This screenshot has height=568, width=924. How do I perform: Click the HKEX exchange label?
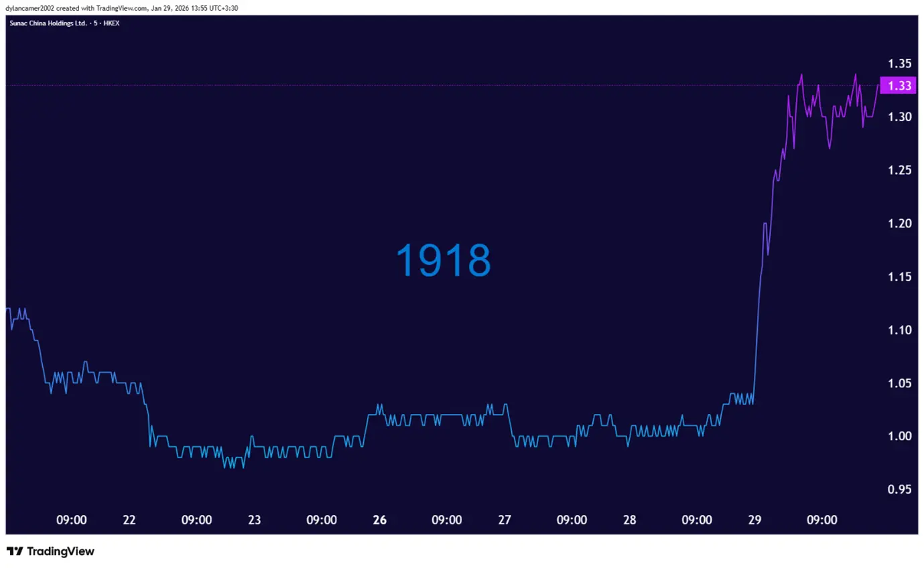point(111,23)
